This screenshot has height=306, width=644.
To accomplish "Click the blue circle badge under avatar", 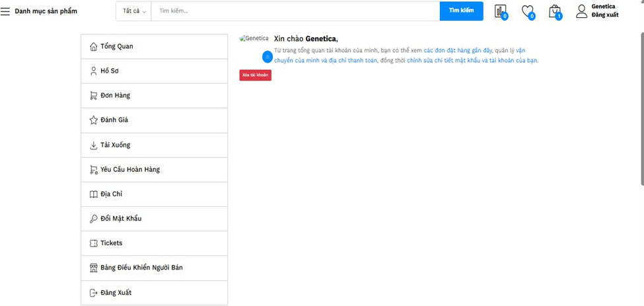I will coord(267,57).
